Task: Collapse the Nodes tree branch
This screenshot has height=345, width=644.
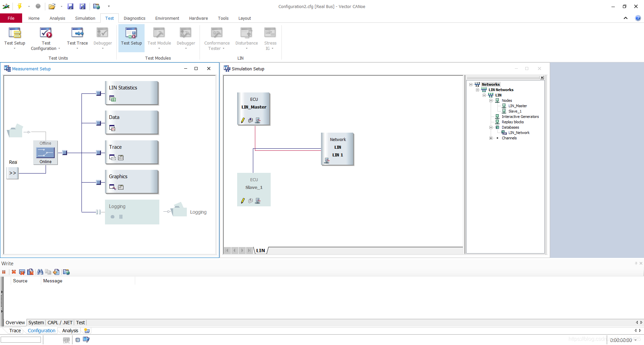Action: (491, 100)
